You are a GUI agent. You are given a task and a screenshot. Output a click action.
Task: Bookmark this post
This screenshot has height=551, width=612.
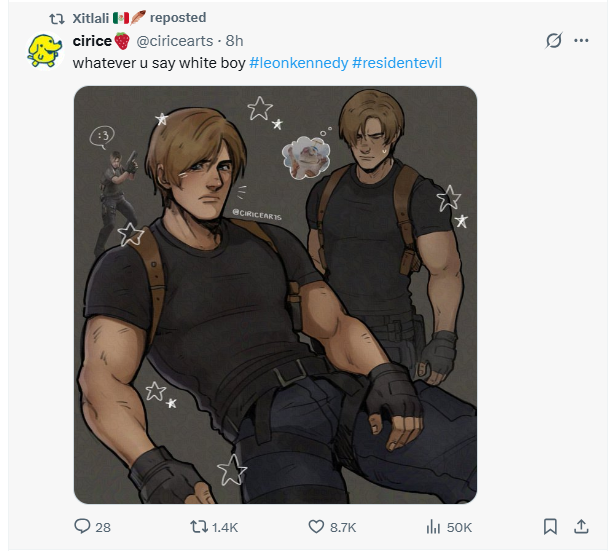(550, 526)
